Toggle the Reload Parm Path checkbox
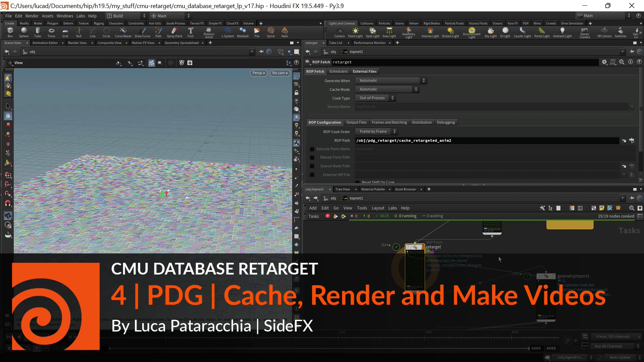 (312, 157)
